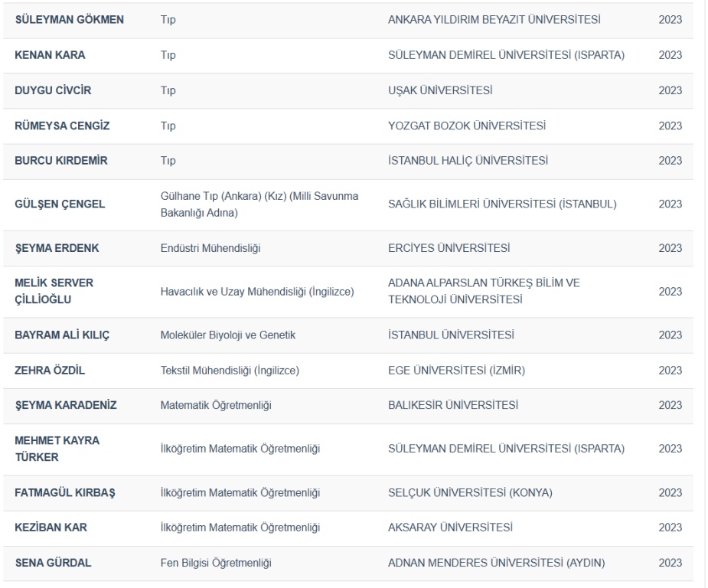Click BALIKESİR ÜNİVERSİTESİ cell

tap(454, 406)
